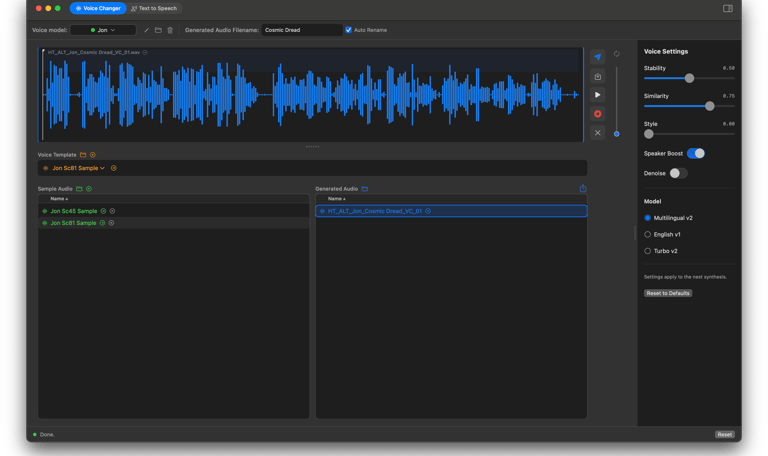The image size is (768, 456).
Task: Click the pencil edit icon beside Voice model
Action: pos(147,30)
